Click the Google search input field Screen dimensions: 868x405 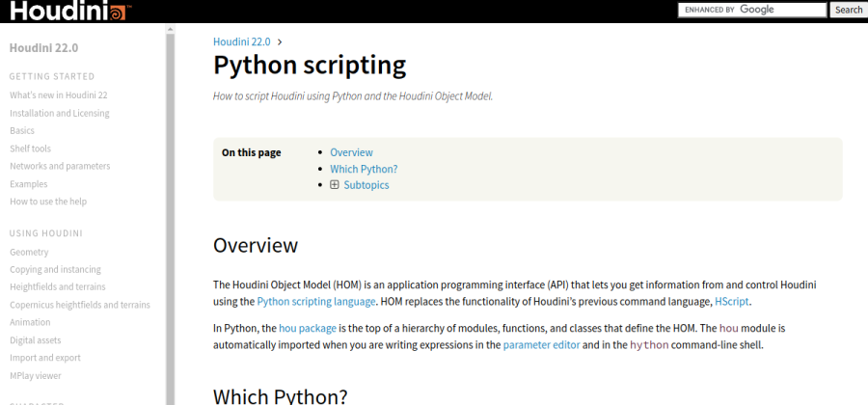click(x=752, y=10)
